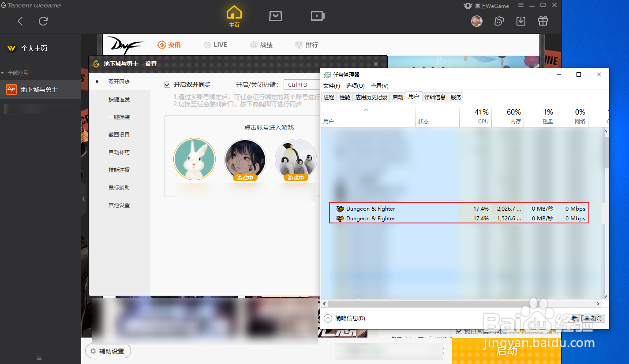629x364 pixels.
Task: Open the LIVE tab on game page
Action: pyautogui.click(x=215, y=45)
